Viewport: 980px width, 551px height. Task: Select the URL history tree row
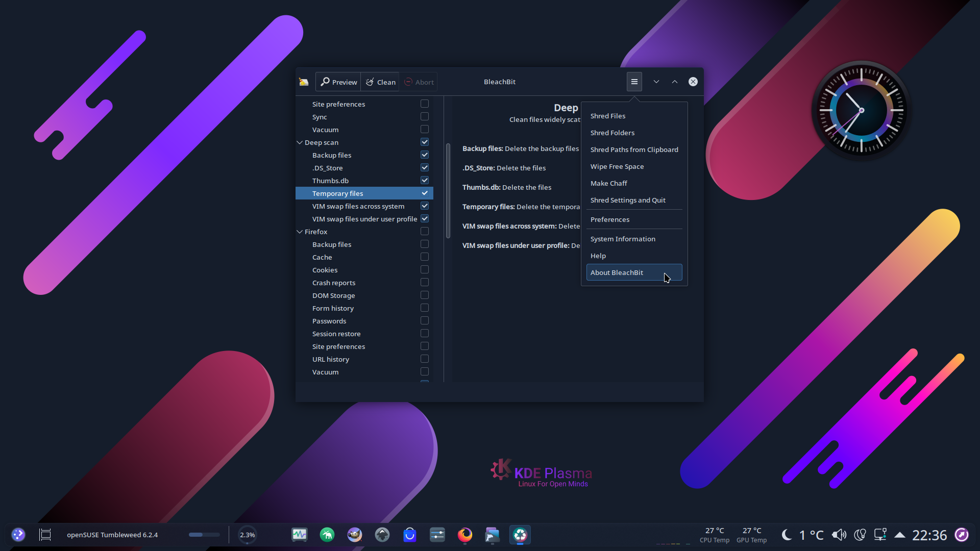click(364, 359)
